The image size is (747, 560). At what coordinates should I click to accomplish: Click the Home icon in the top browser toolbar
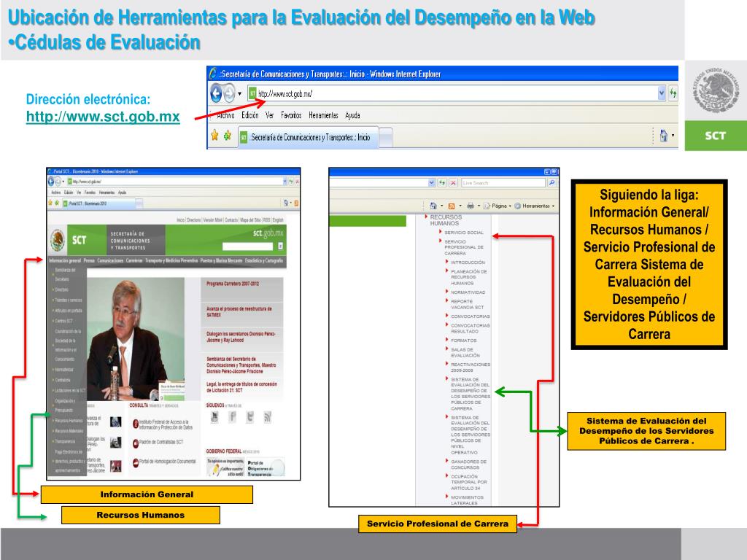[663, 136]
